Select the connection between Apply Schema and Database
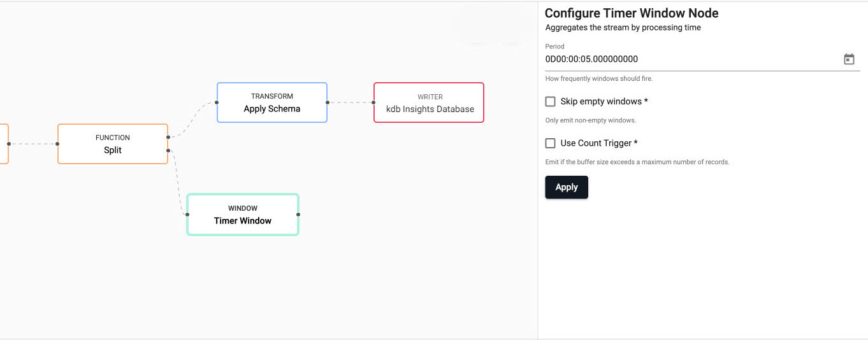Image resolution: width=868 pixels, height=340 pixels. (351, 102)
